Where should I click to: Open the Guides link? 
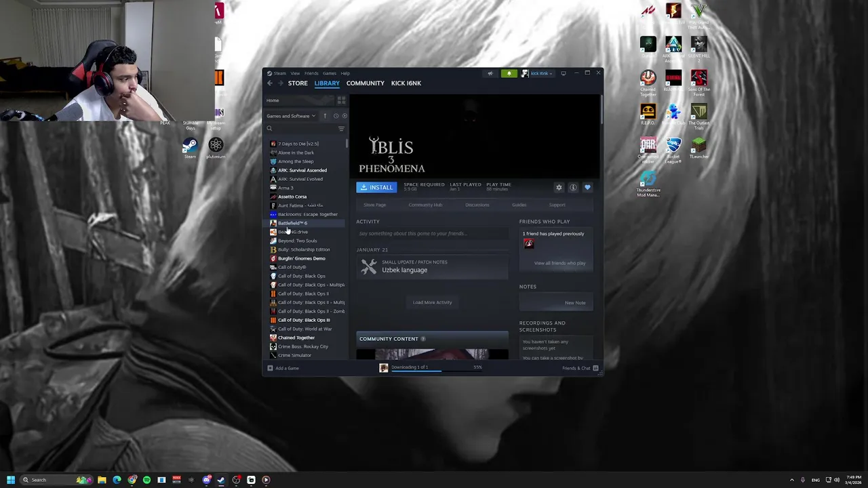click(519, 205)
